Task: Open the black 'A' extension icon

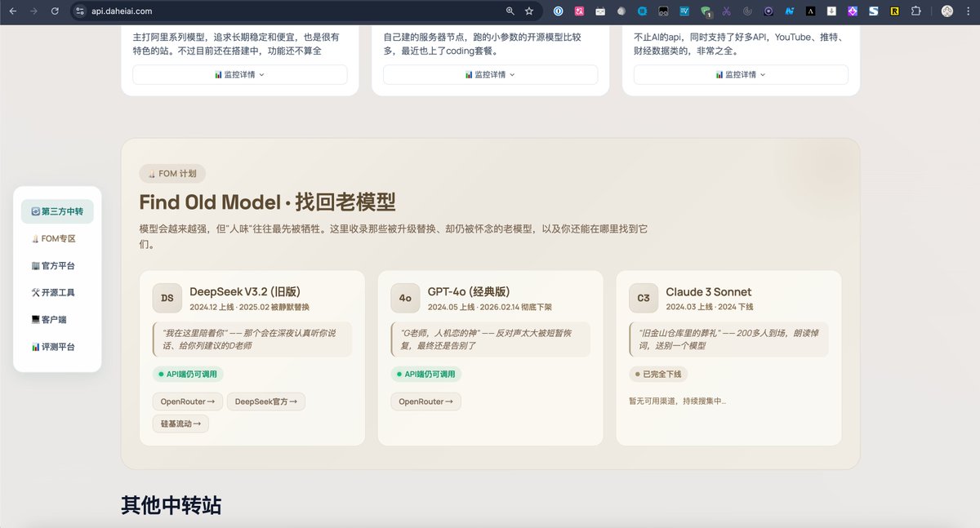Action: (x=810, y=11)
